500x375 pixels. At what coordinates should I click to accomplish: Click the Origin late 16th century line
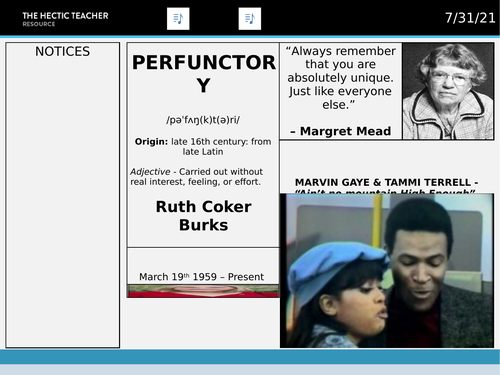[203, 146]
